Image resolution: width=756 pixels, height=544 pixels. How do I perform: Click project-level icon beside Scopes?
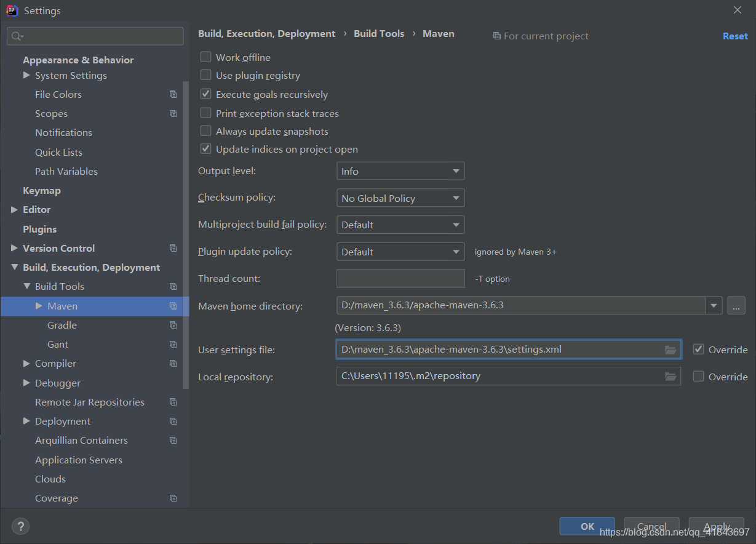click(x=173, y=114)
